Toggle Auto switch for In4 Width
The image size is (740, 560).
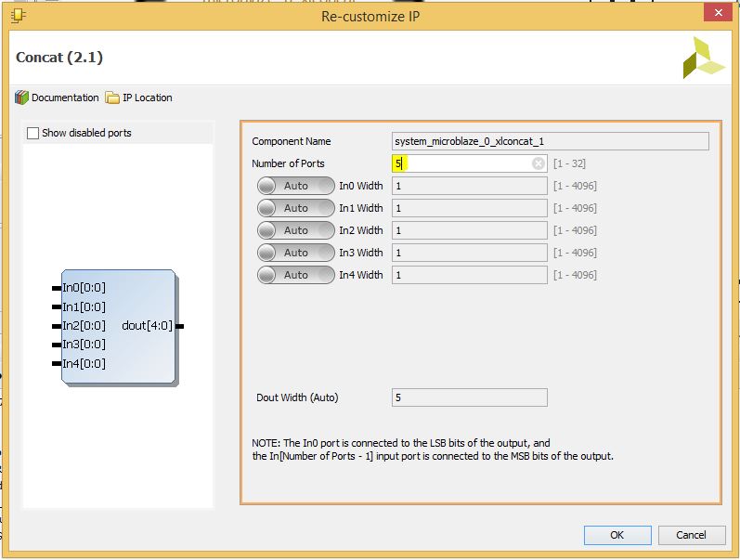pyautogui.click(x=296, y=275)
